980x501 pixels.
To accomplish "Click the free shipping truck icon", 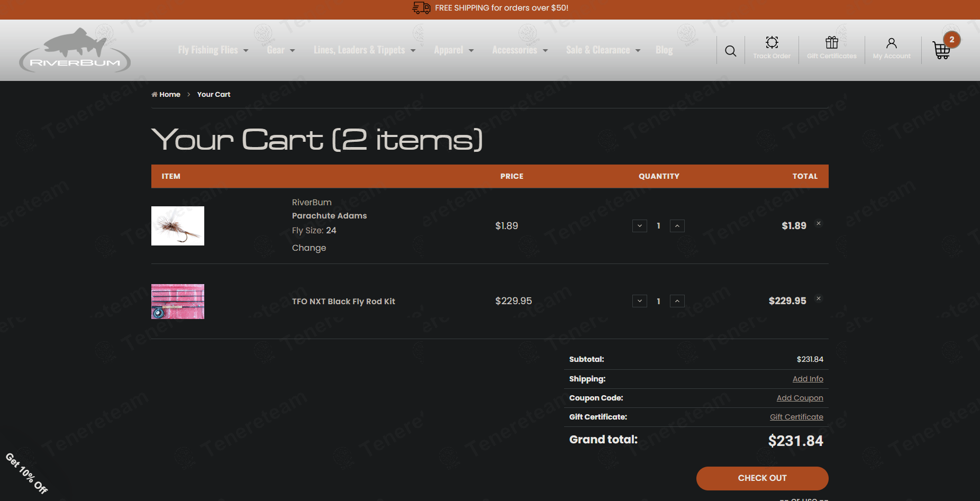I will pos(421,8).
